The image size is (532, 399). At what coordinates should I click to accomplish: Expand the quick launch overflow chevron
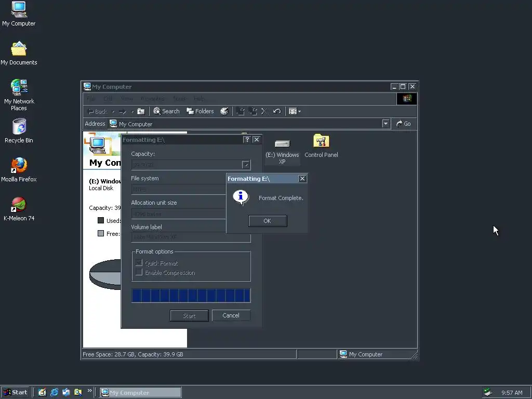coord(89,390)
